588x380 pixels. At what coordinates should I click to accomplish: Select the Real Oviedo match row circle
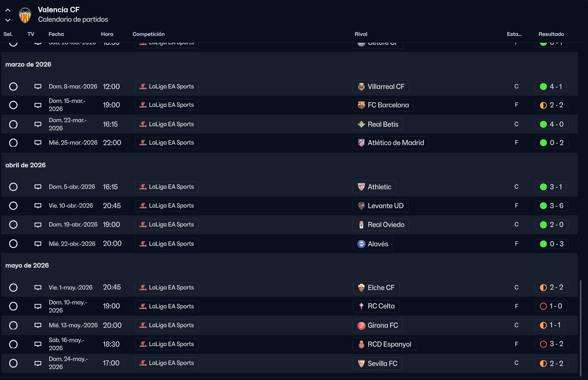[x=13, y=225]
